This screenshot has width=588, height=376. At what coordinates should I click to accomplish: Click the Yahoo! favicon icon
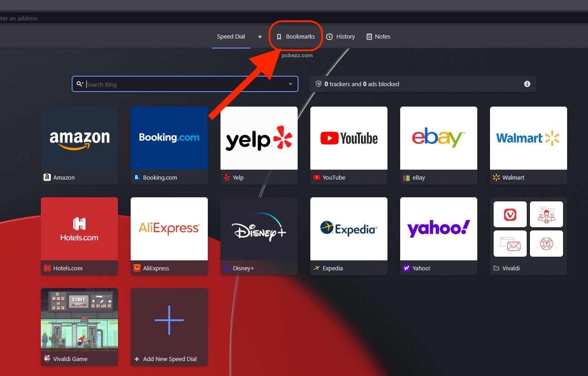coord(407,269)
